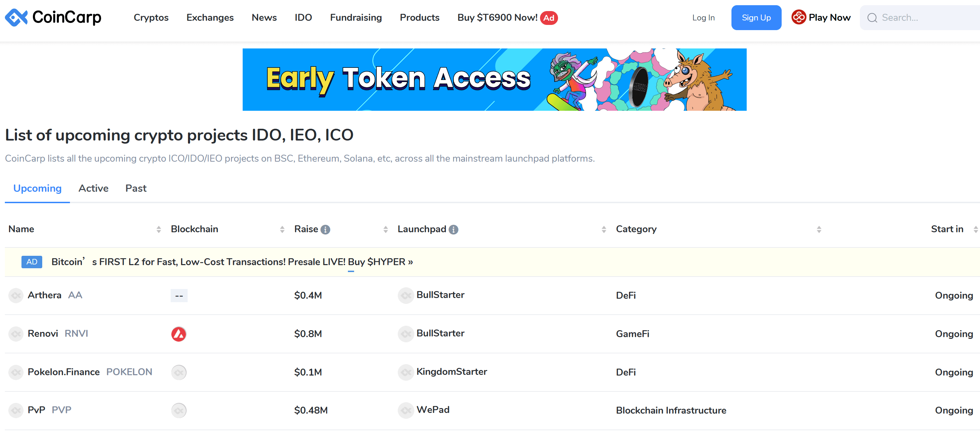Click the Buy $T6900 Now! link

pyautogui.click(x=497, y=18)
